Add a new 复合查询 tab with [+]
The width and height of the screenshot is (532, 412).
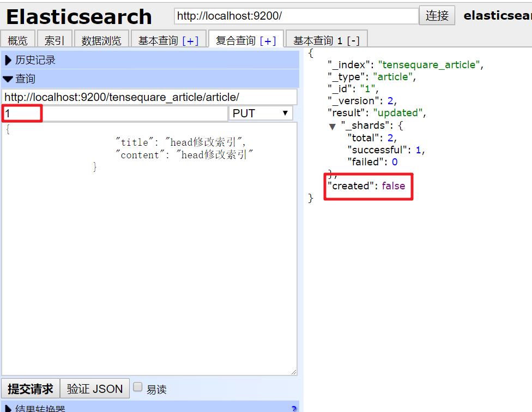268,41
